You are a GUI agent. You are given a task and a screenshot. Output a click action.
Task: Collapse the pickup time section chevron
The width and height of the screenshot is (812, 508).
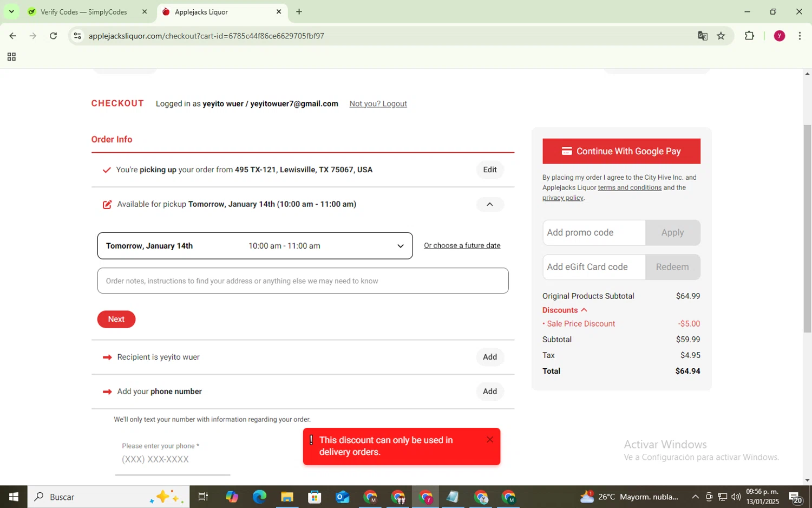point(490,204)
